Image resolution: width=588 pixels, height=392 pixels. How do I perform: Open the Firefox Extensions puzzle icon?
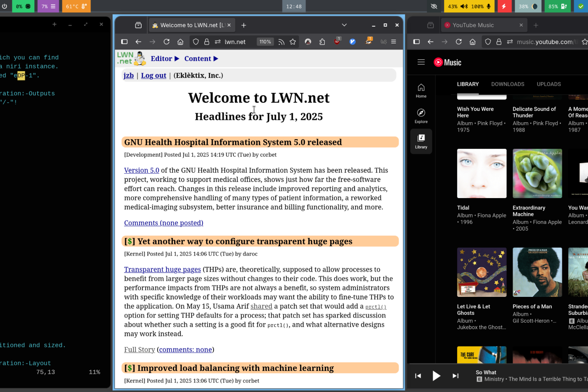[x=322, y=42]
